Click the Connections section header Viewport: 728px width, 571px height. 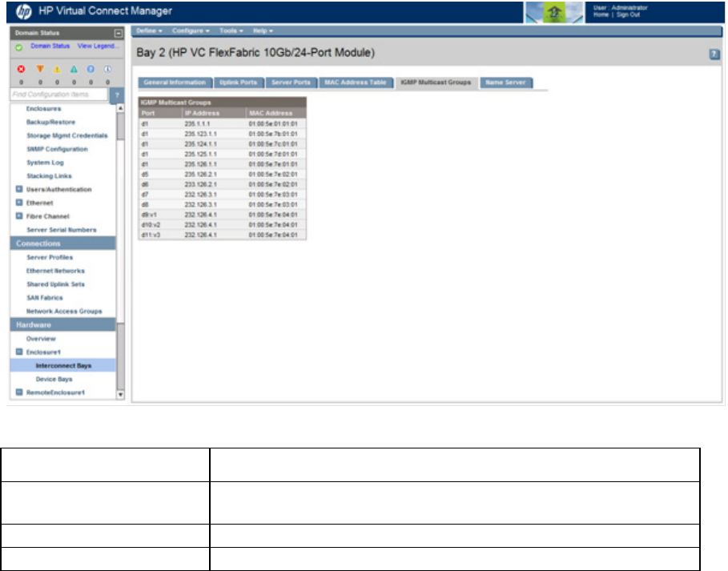click(x=62, y=243)
